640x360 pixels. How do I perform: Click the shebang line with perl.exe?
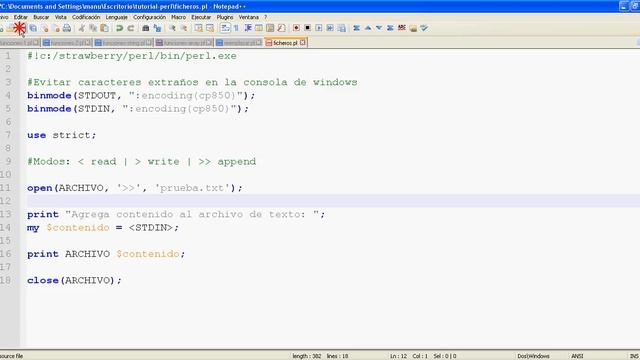coord(132,56)
